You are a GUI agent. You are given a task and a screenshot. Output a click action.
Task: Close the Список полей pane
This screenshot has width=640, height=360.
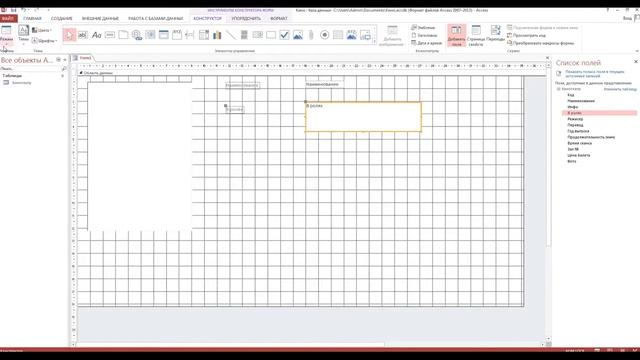tap(636, 62)
